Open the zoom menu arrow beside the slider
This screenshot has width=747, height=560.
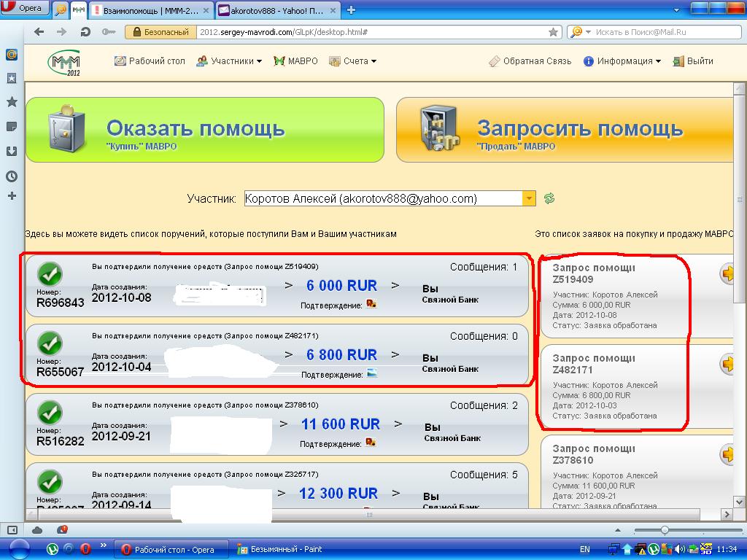(618, 530)
